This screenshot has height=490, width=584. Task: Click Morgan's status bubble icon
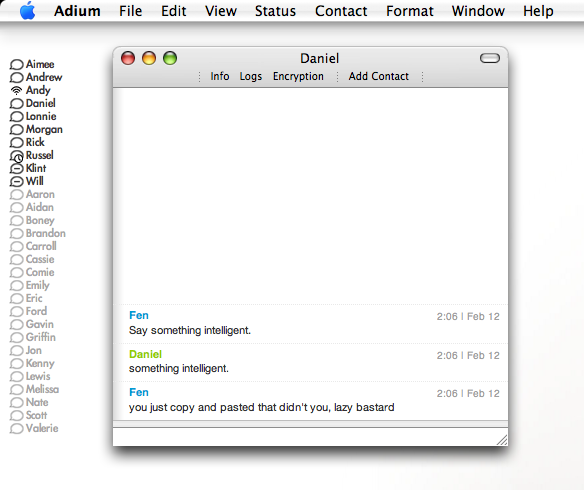click(16, 130)
